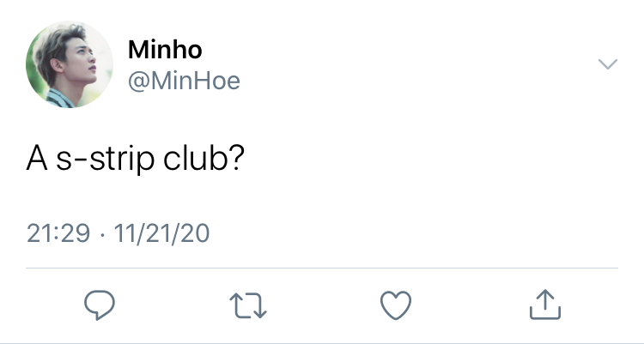Image resolution: width=644 pixels, height=344 pixels.
Task: Toggle the heart to favorite Minho's tweet
Action: click(396, 305)
